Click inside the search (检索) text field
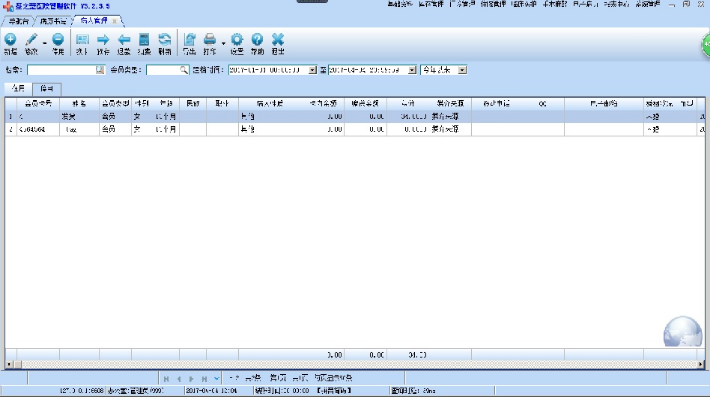 [x=61, y=70]
